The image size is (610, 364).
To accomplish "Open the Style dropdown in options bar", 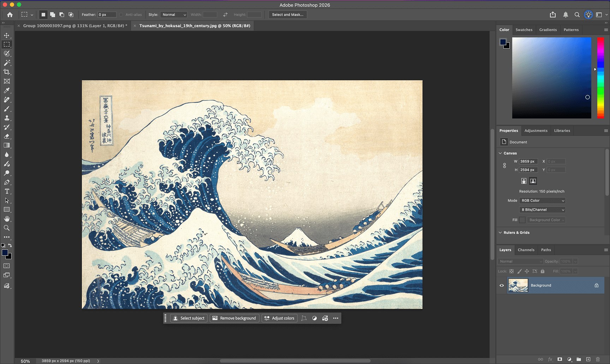I will pyautogui.click(x=174, y=14).
